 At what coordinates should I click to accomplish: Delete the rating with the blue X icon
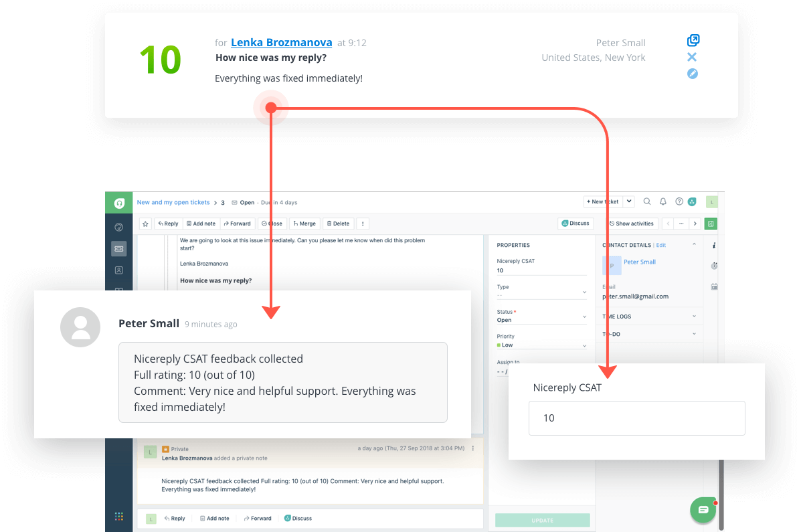pos(692,57)
